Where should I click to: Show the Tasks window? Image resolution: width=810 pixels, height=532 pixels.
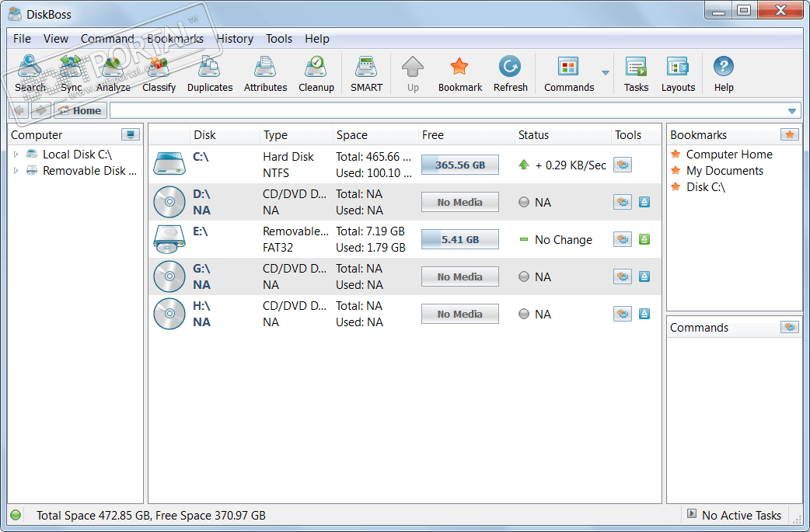[x=636, y=73]
